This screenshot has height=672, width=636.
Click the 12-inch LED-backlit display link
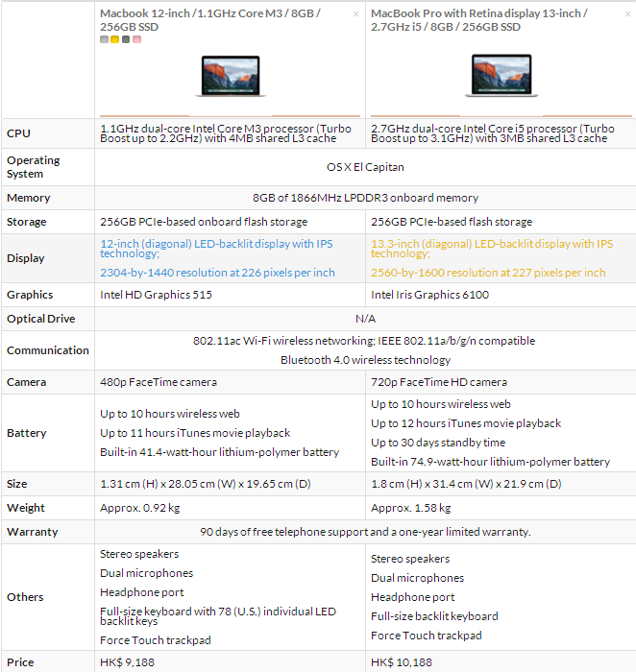pyautogui.click(x=216, y=249)
